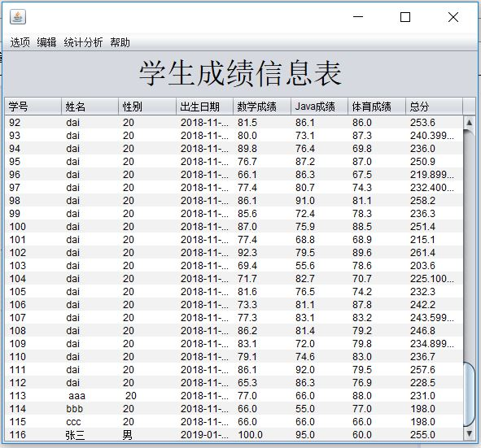Open the 选项 menu
The image size is (481, 448).
click(20, 42)
